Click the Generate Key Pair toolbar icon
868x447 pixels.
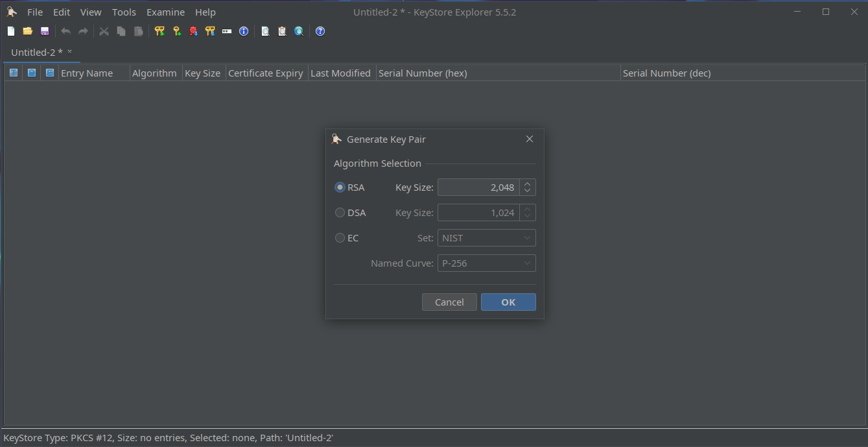tap(159, 31)
